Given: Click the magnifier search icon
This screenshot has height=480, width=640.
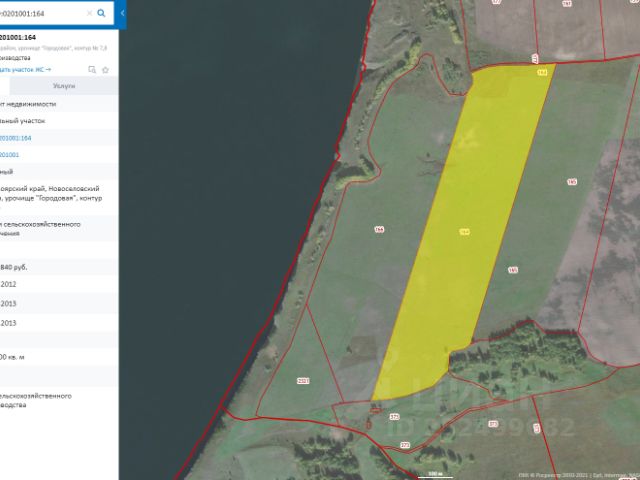Looking at the screenshot, I should (x=101, y=14).
